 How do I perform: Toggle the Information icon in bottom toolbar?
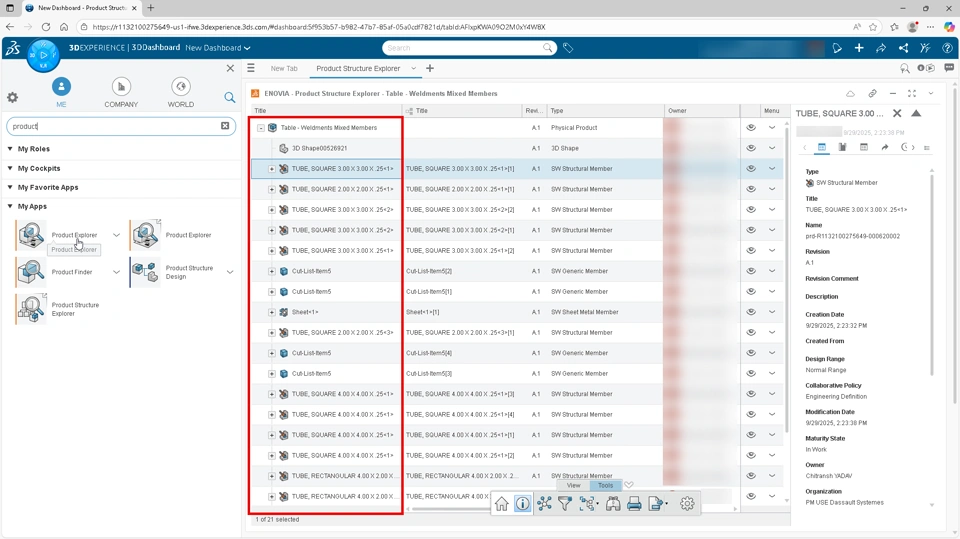[x=522, y=503]
